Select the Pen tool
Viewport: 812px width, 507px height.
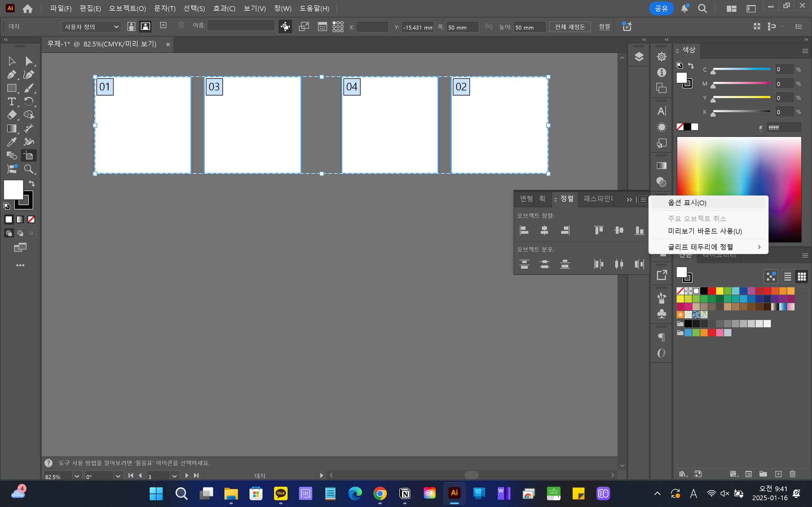11,74
